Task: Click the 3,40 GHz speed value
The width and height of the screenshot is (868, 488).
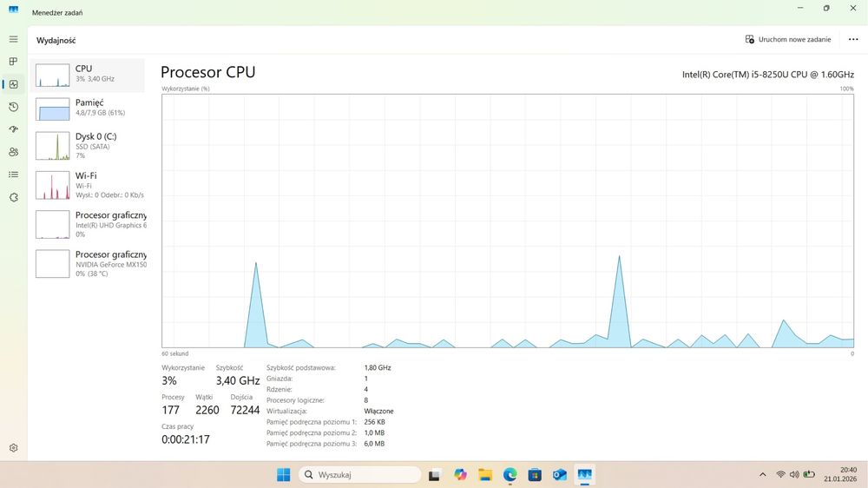Action: [x=238, y=380]
